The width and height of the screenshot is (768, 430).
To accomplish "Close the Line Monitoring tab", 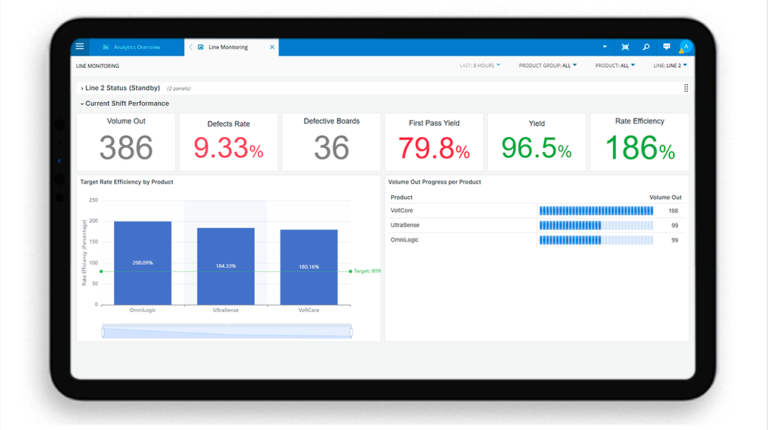I will click(272, 47).
